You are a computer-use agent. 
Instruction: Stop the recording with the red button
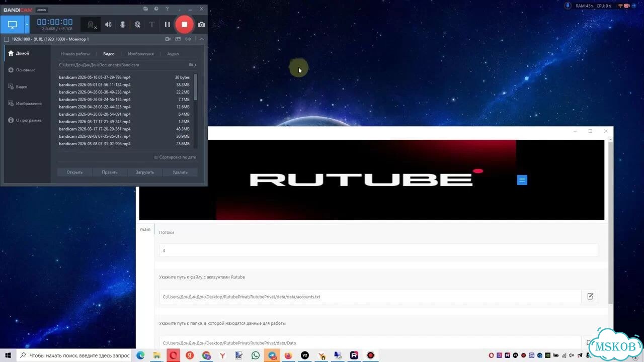tap(184, 24)
